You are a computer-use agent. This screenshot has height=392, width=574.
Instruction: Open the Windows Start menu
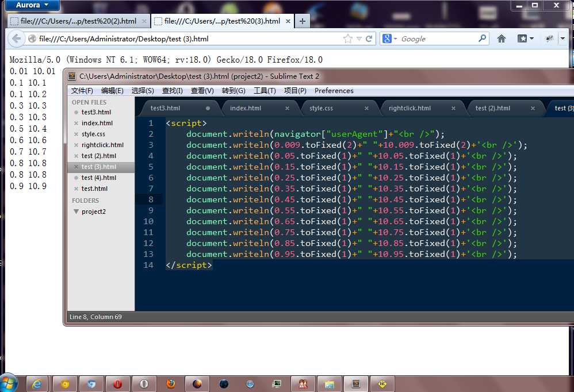[x=8, y=383]
